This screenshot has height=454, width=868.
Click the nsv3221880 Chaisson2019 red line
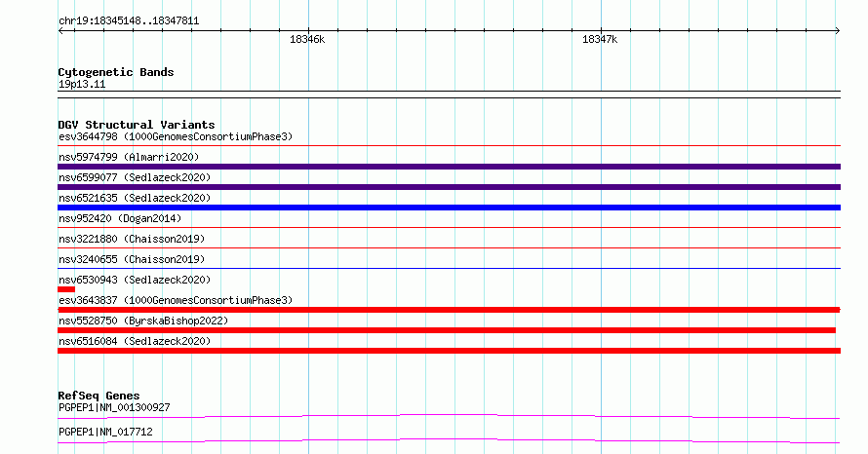coord(449,248)
